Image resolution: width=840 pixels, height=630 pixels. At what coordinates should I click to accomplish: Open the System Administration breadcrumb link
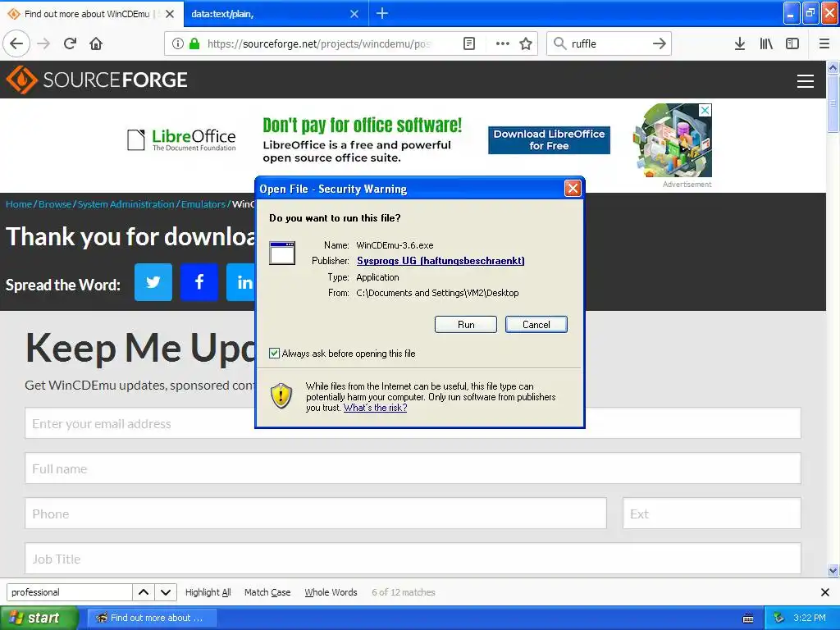click(x=126, y=204)
